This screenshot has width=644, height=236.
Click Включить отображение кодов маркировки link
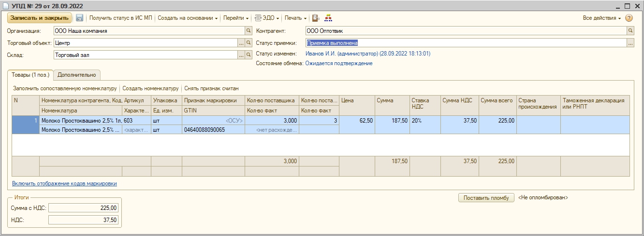click(64, 183)
